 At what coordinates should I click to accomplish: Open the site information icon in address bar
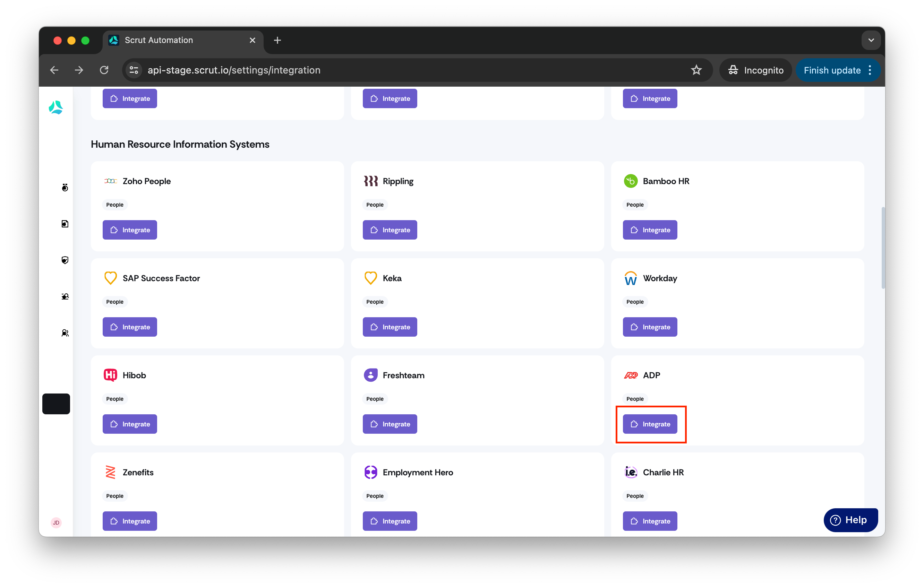pos(134,70)
